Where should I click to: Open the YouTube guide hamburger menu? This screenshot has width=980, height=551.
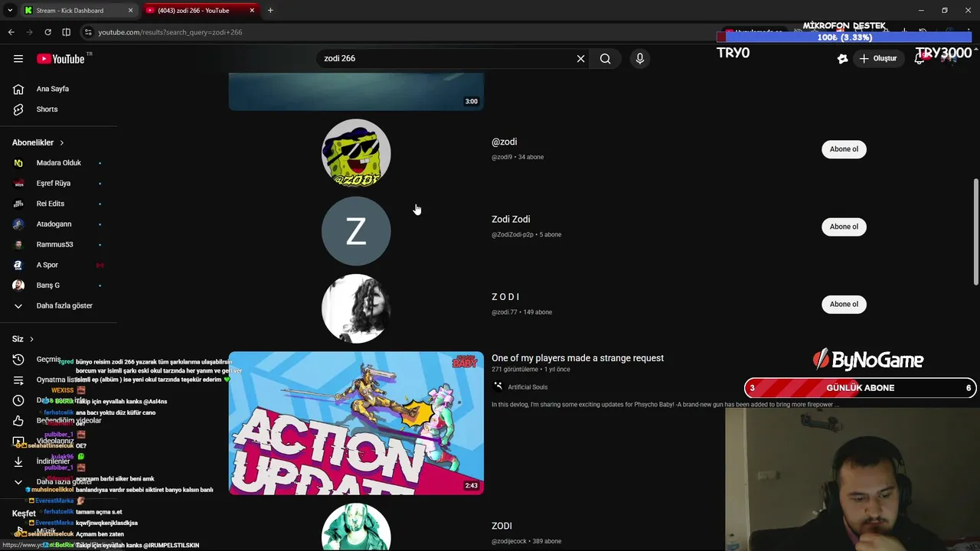point(18,58)
